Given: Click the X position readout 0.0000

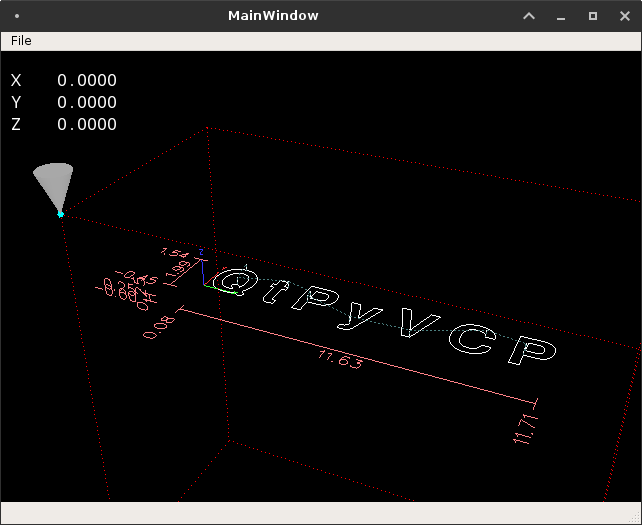Looking at the screenshot, I should coord(87,80).
